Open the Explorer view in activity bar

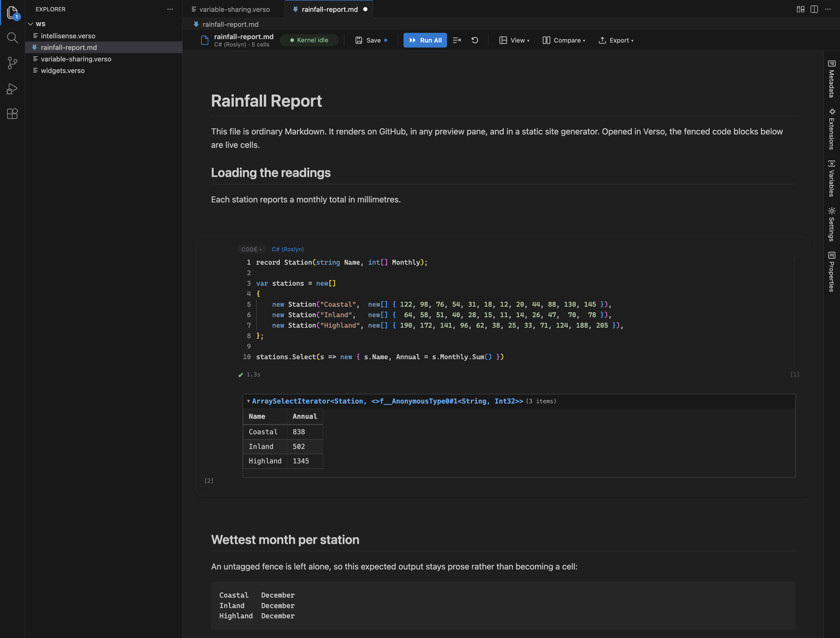coord(12,13)
